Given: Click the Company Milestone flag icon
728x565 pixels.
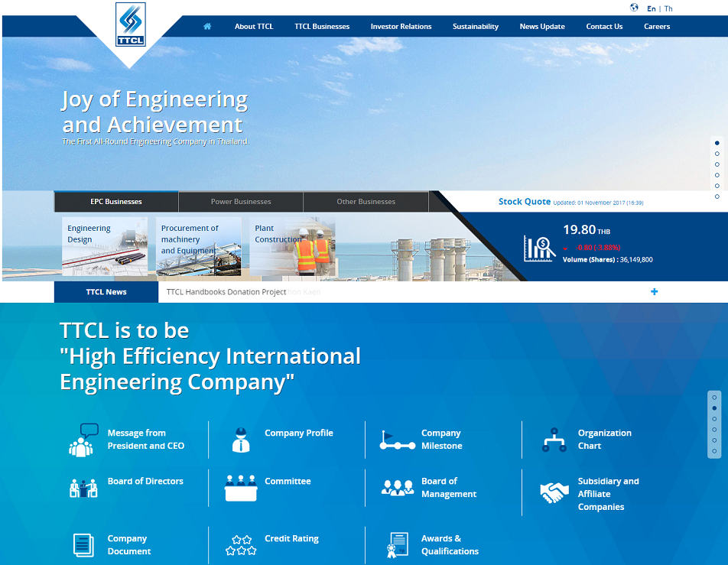Looking at the screenshot, I should 398,440.
